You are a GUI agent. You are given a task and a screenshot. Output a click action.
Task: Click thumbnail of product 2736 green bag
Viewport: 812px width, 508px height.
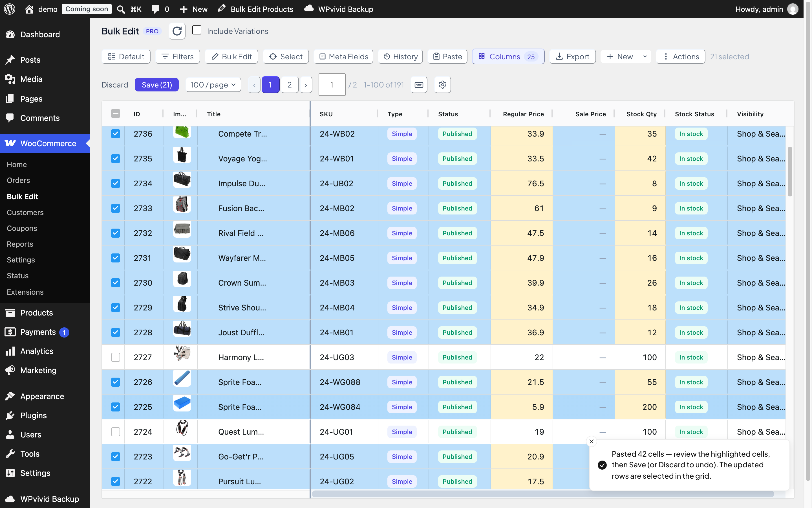pos(182,132)
